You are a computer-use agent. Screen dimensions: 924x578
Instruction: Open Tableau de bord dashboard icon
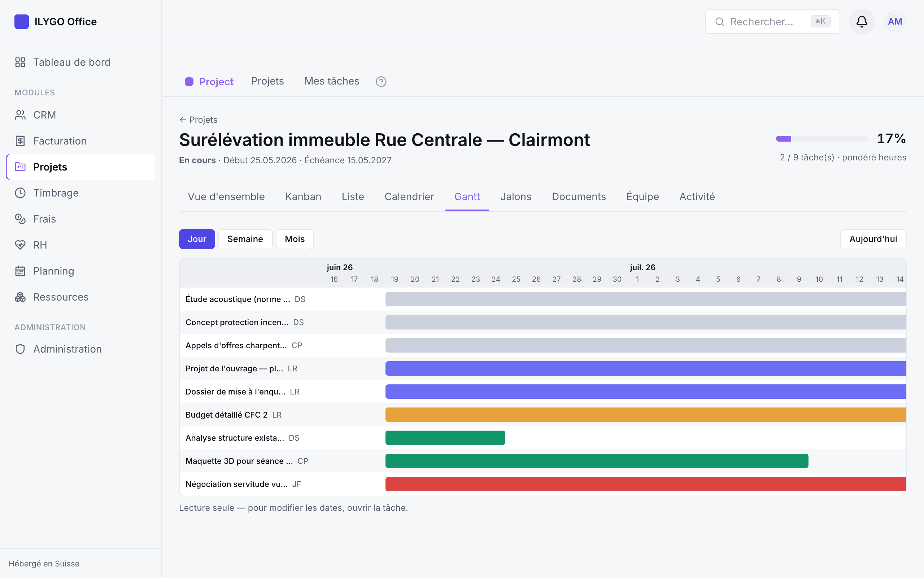pyautogui.click(x=20, y=62)
